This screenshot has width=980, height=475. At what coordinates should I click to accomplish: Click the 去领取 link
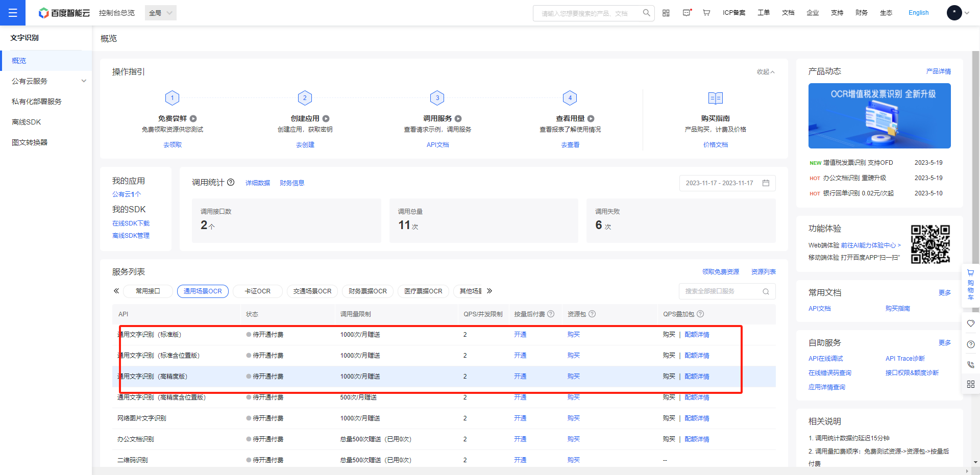pos(173,145)
